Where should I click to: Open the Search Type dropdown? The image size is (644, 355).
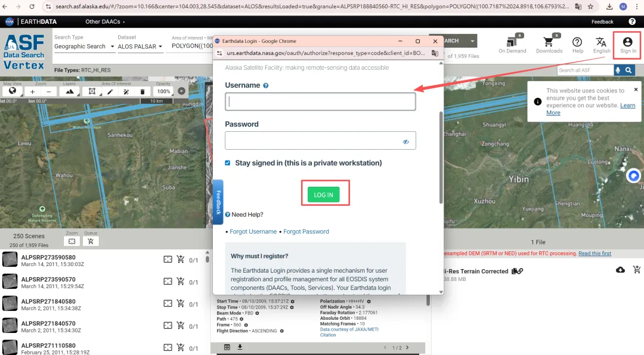tap(84, 47)
